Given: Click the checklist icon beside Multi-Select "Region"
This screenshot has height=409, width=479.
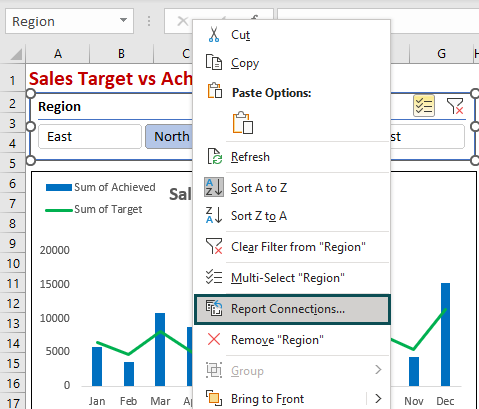Looking at the screenshot, I should coord(214,277).
